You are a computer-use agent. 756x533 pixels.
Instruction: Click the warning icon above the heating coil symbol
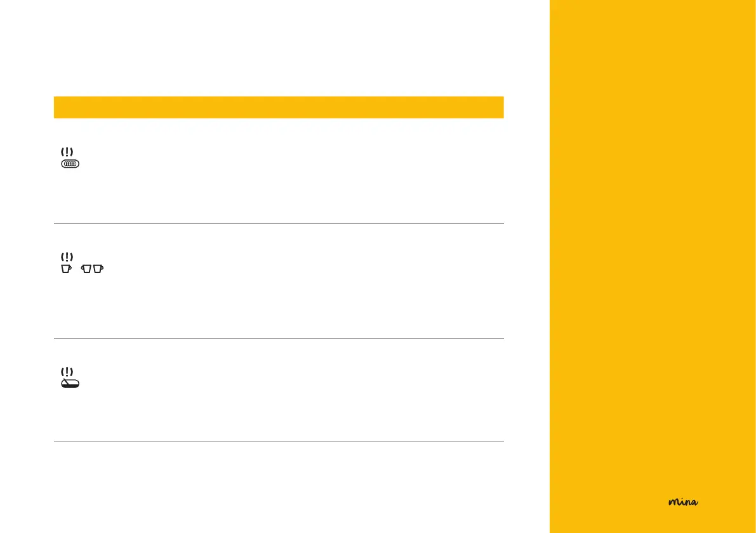click(67, 152)
